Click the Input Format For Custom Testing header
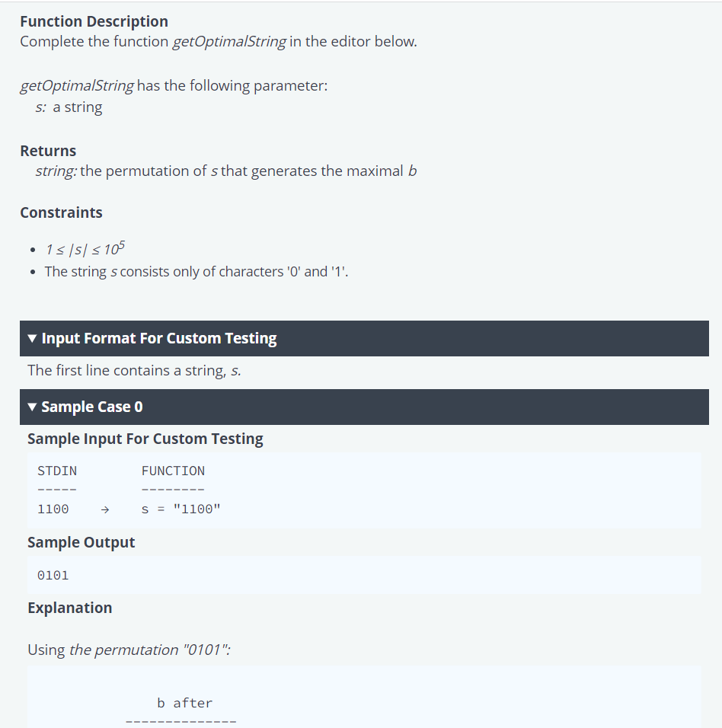 [x=364, y=338]
